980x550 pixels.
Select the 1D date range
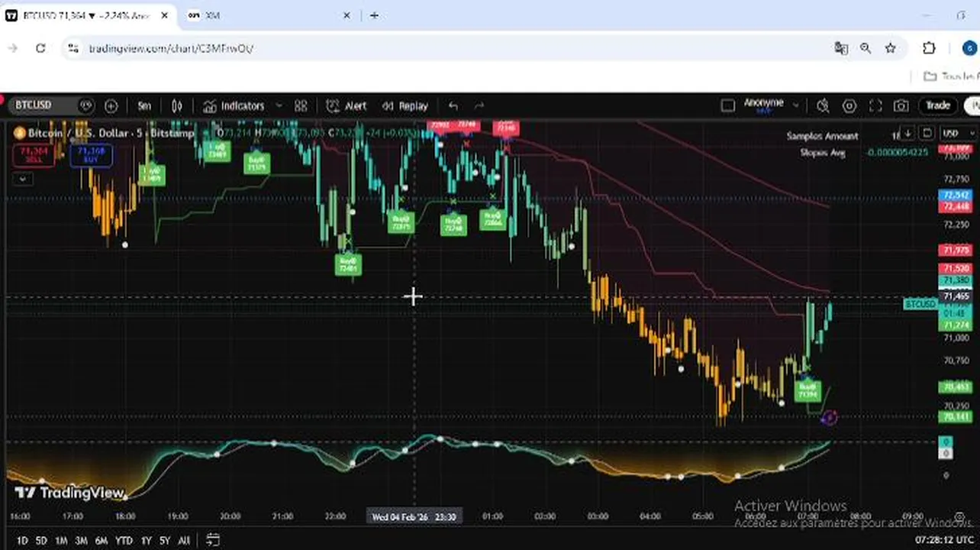[22, 541]
